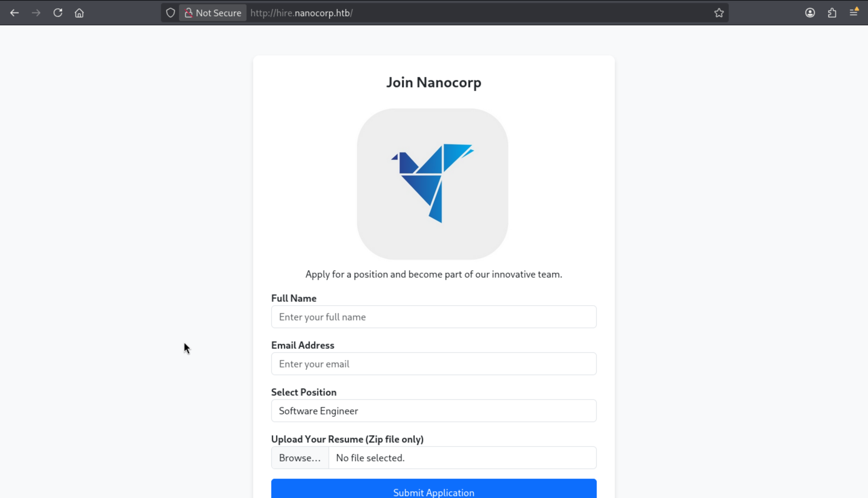
Task: Click the Full Name input field
Action: (x=434, y=317)
